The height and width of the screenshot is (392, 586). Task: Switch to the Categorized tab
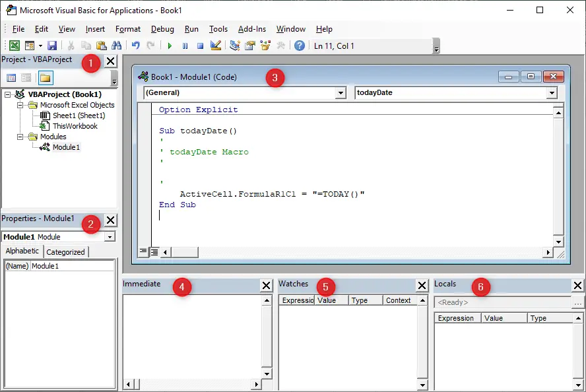point(65,252)
